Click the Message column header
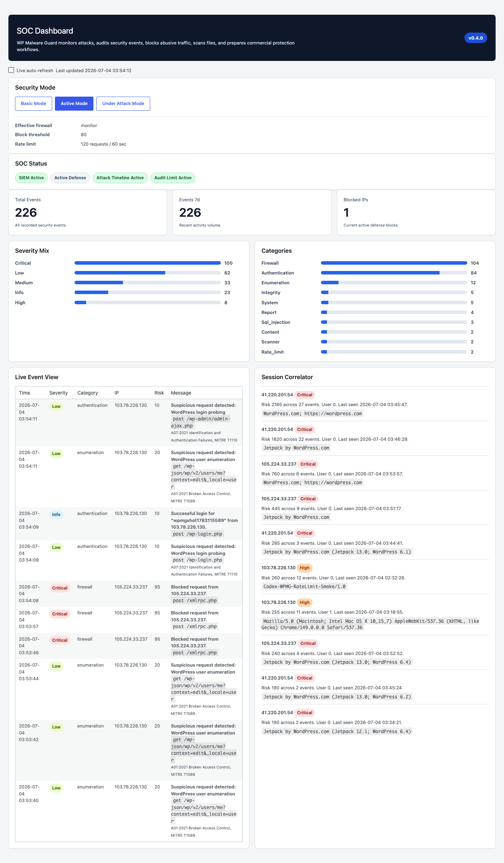504x863 pixels. (x=181, y=393)
